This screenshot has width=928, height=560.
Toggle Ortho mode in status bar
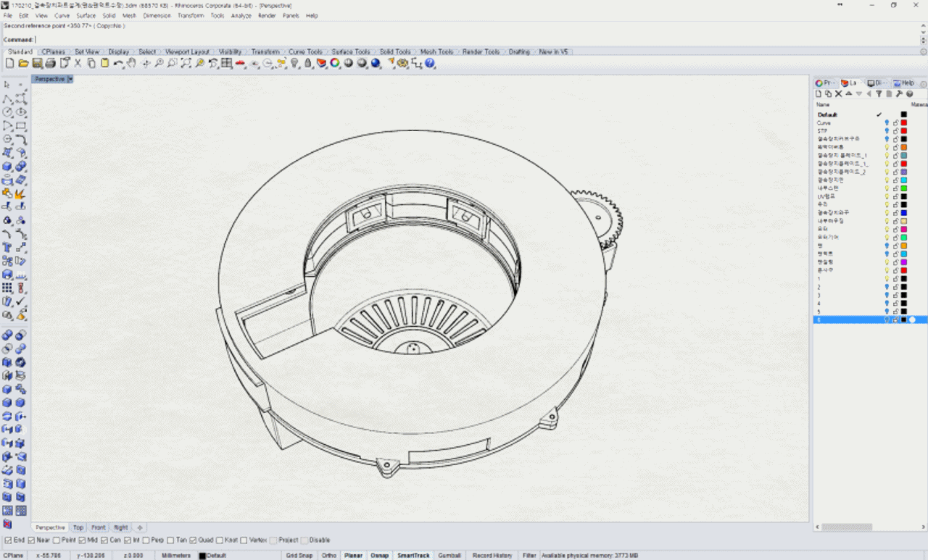(329, 556)
